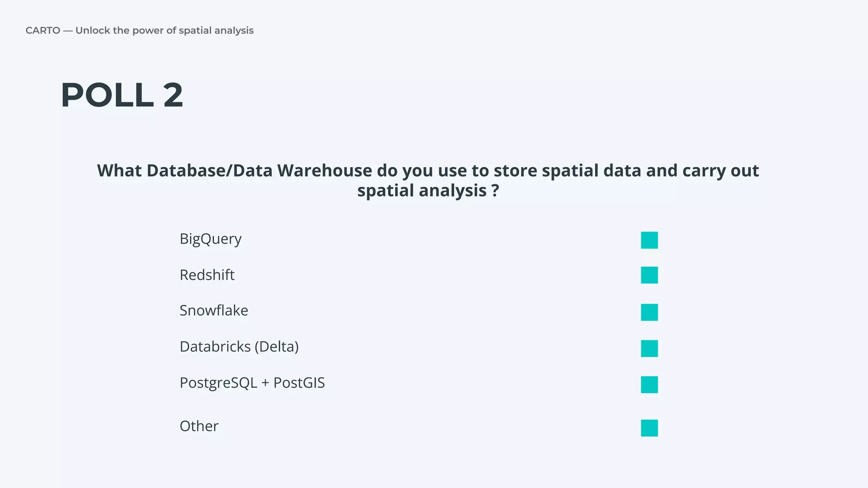Check the teal box for Databricks (Delta)
868x488 pixels.
point(649,349)
